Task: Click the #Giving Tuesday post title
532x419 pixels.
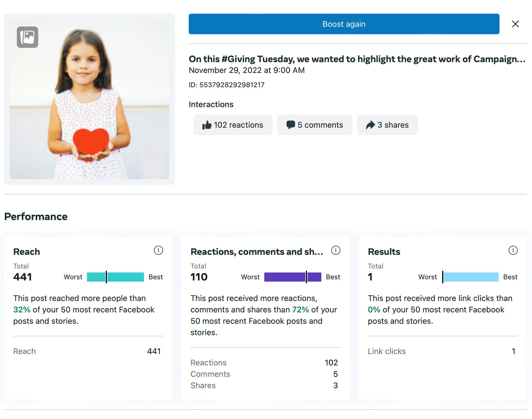Action: coord(357,59)
